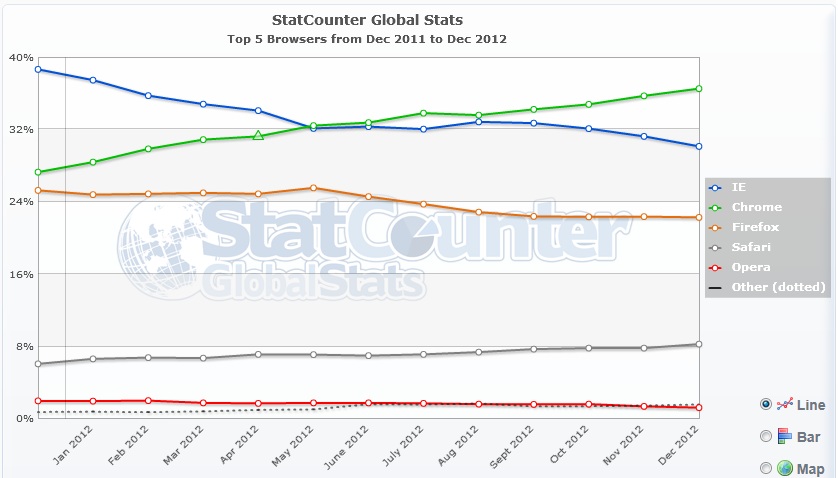Click the Chrome legend marker

(x=715, y=207)
